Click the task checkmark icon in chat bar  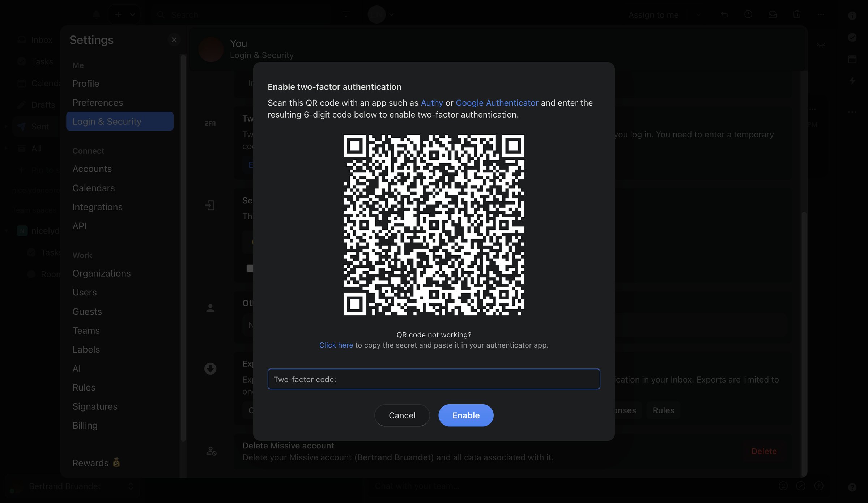pos(801,486)
